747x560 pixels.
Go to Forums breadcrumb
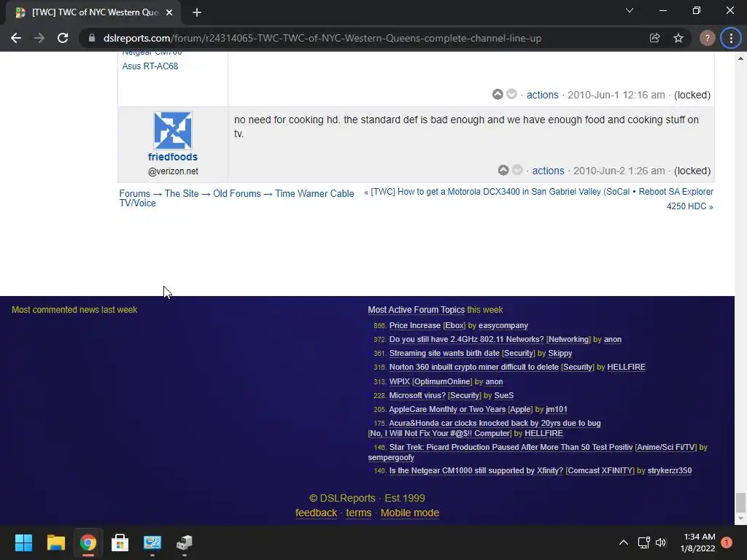134,193
